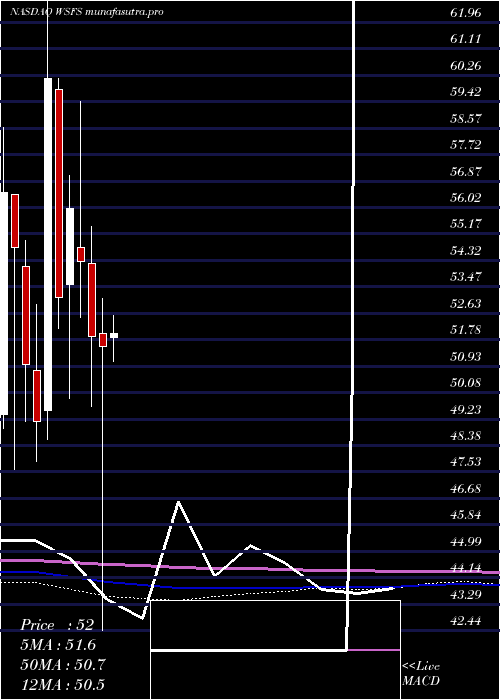This screenshot has width=500, height=700.
Task: Click the Price : 52 readout
Action: click(57, 625)
